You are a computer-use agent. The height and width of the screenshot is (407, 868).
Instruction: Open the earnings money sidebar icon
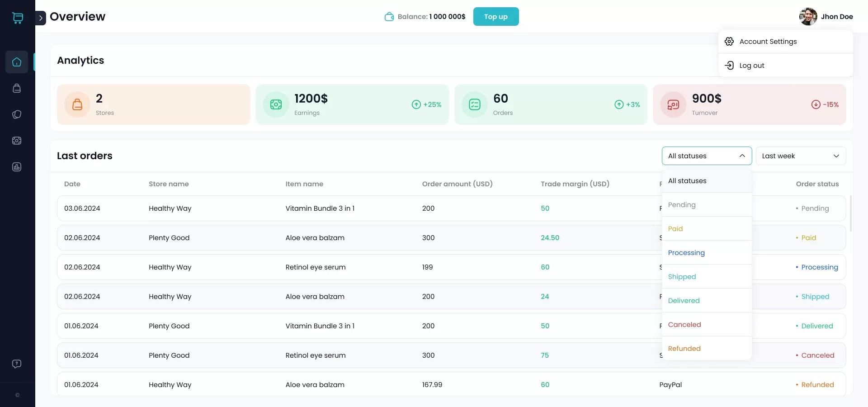17,141
